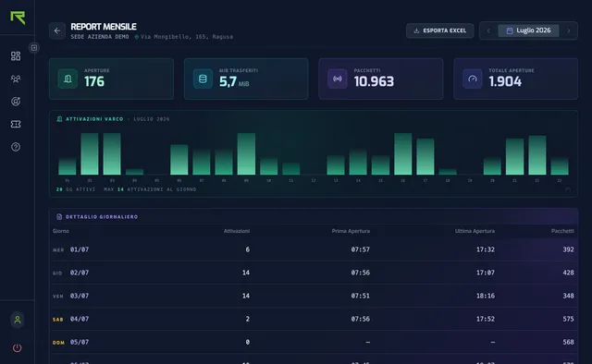This screenshot has height=364, width=592.
Task: Click the Giorno column header
Action: click(x=61, y=231)
